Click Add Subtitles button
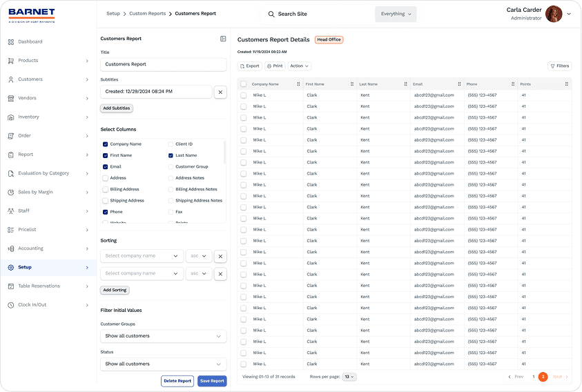This screenshot has width=582, height=392. 117,108
